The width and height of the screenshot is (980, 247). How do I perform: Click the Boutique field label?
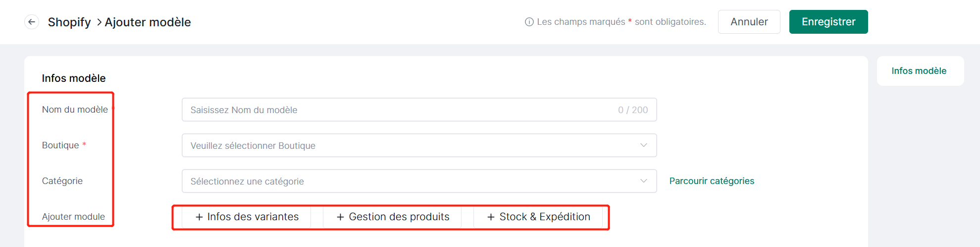tap(60, 145)
